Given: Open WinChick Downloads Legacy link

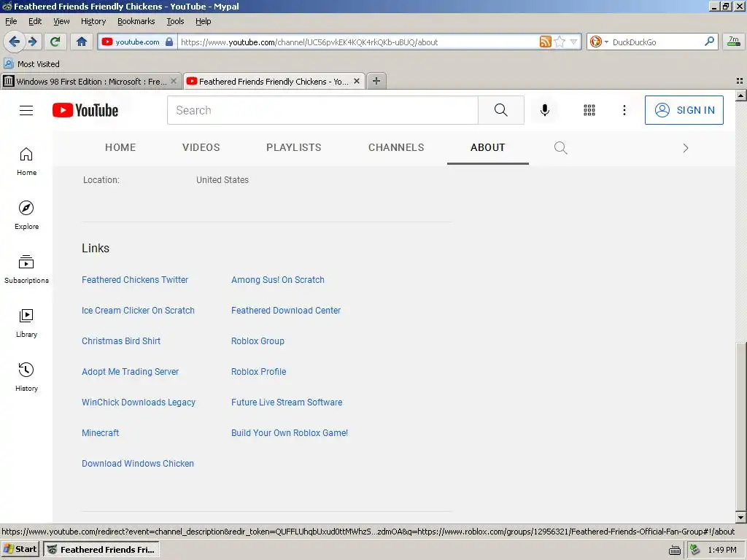Looking at the screenshot, I should (x=139, y=402).
